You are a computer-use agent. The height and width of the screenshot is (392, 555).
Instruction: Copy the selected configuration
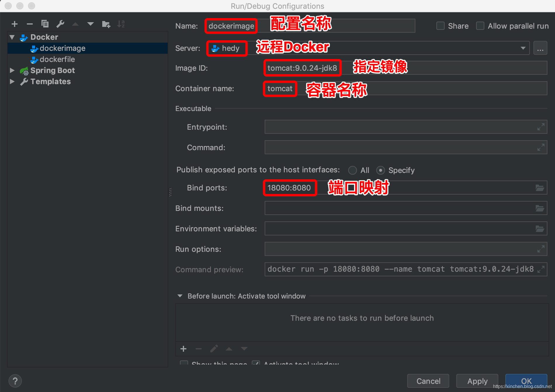(45, 24)
